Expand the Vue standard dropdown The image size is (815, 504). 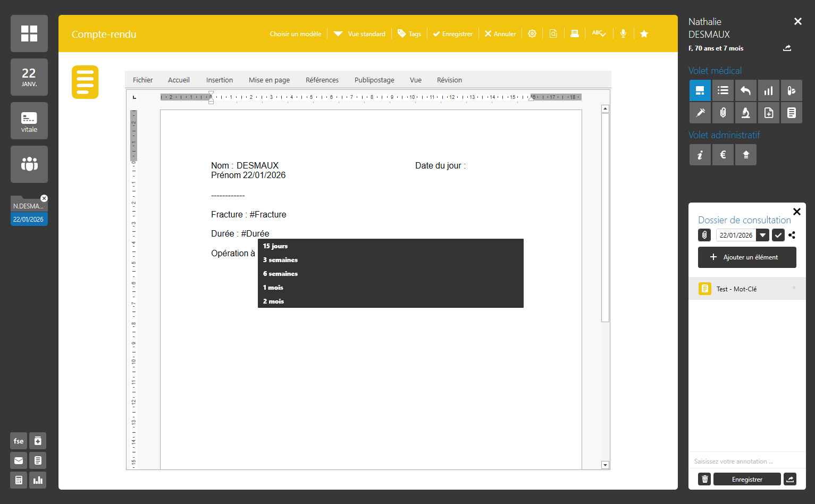(360, 33)
